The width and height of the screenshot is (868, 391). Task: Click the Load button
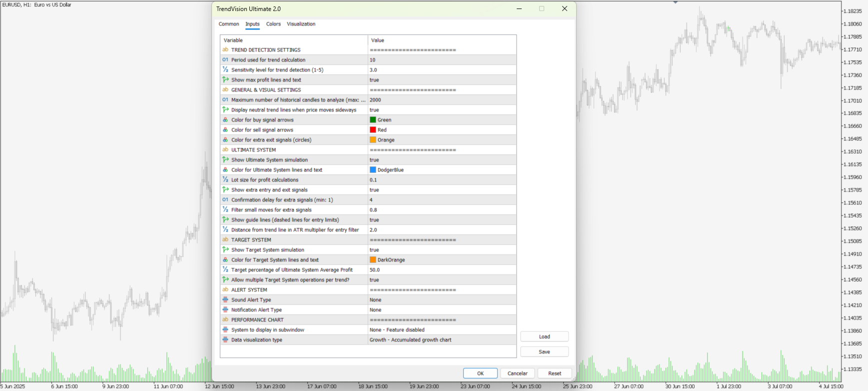pos(544,336)
